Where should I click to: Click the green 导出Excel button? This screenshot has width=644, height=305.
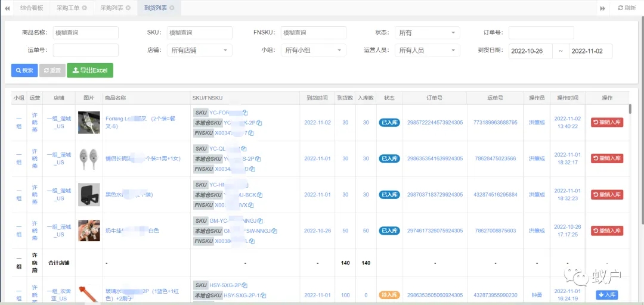(x=90, y=70)
